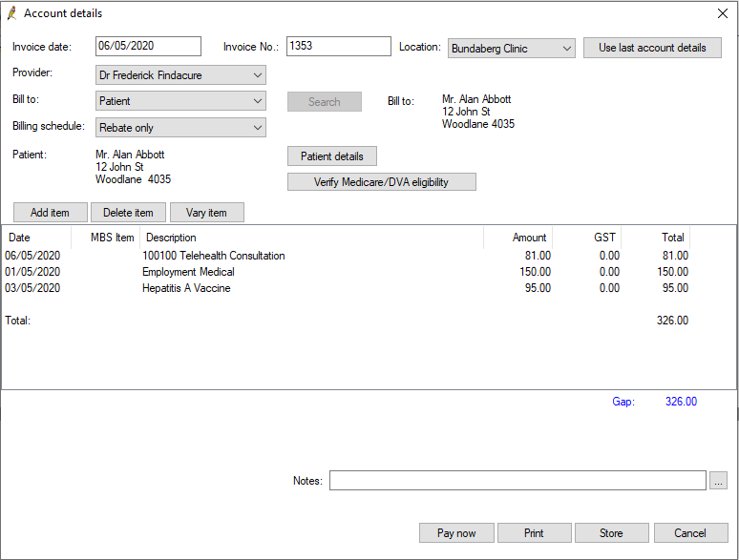Click the blue Gap 326.00 value
The height and width of the screenshot is (560, 739).
[681, 402]
